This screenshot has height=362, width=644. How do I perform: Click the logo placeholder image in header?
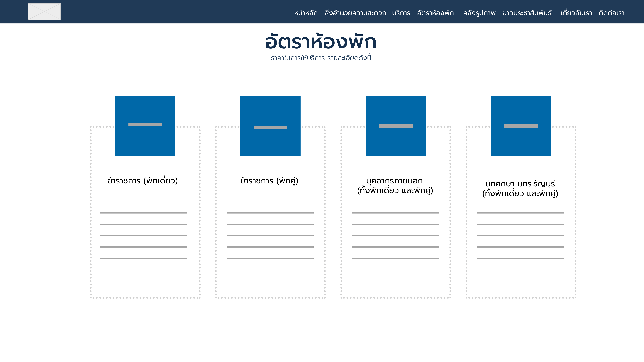tap(44, 12)
